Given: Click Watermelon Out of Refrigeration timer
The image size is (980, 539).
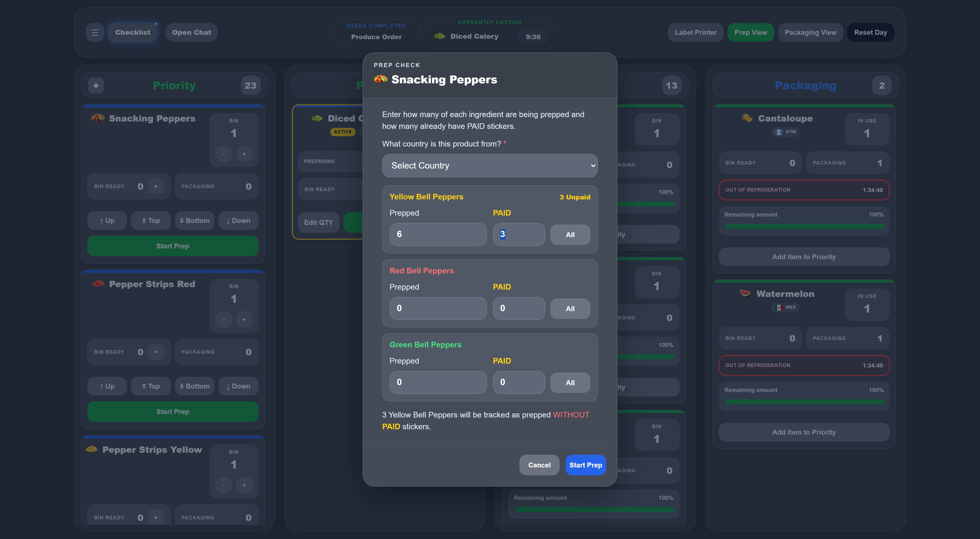Looking at the screenshot, I should click(x=804, y=365).
